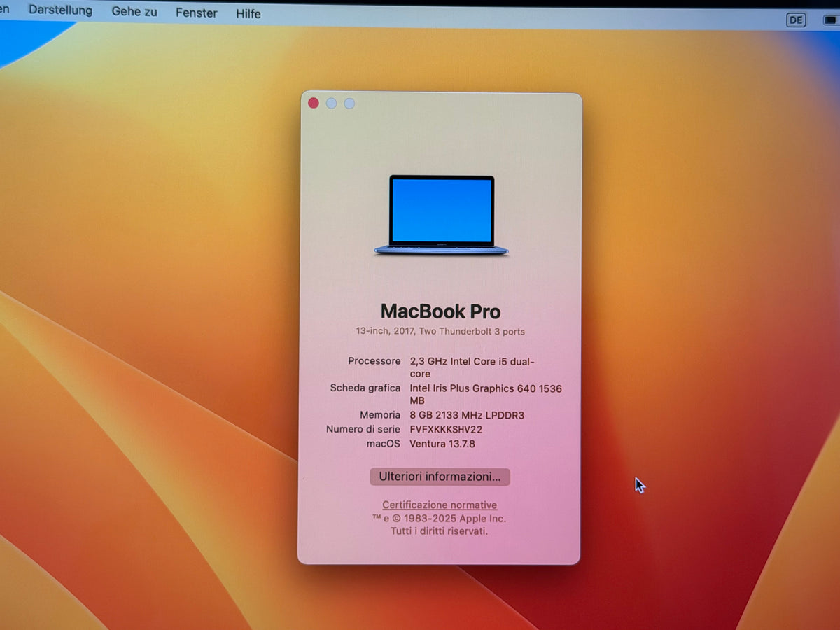Viewport: 840px width, 630px height.
Task: Click the MacBook Pro laptop image
Action: coord(442,215)
